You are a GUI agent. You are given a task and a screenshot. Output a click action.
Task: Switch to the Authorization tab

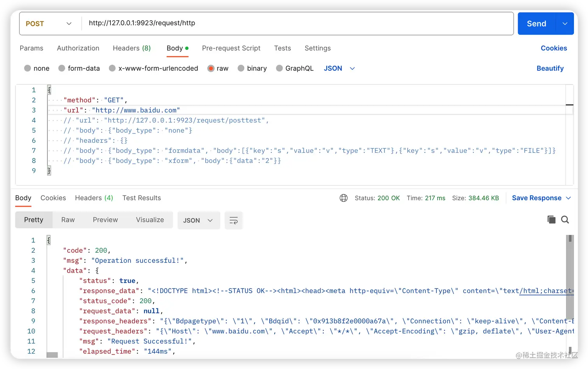(78, 48)
